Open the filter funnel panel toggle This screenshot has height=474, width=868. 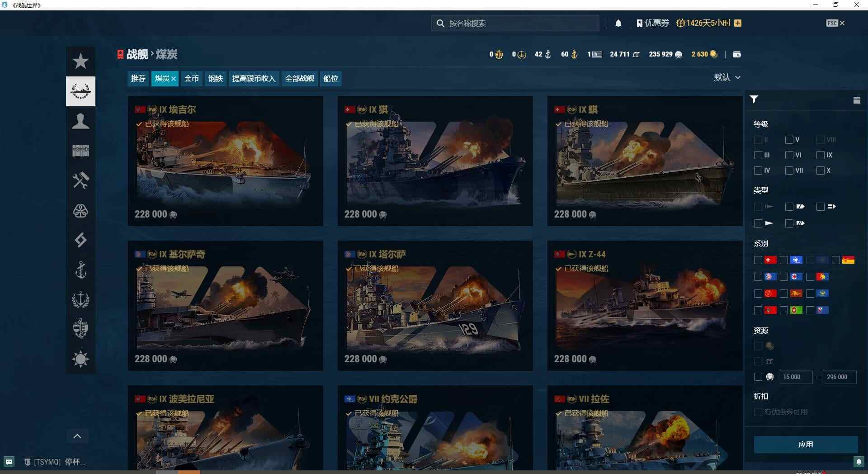(x=754, y=100)
